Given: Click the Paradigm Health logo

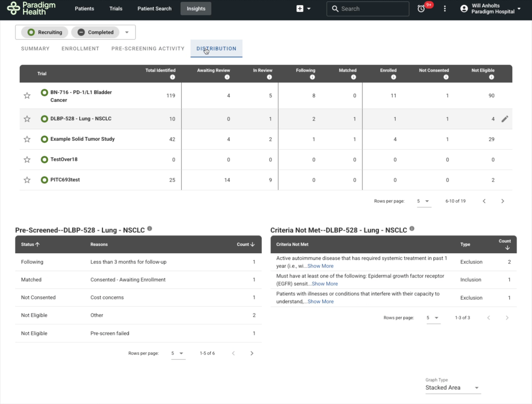Looking at the screenshot, I should (31, 8).
